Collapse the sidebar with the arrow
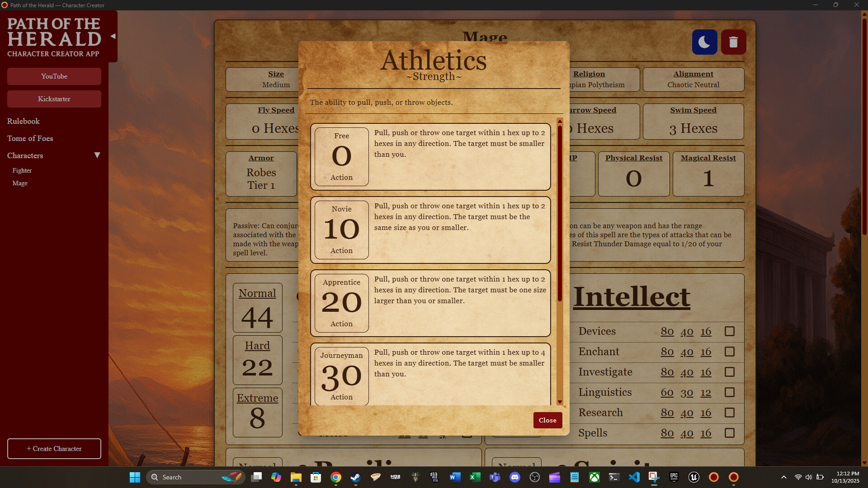The height and width of the screenshot is (488, 868). pyautogui.click(x=112, y=36)
